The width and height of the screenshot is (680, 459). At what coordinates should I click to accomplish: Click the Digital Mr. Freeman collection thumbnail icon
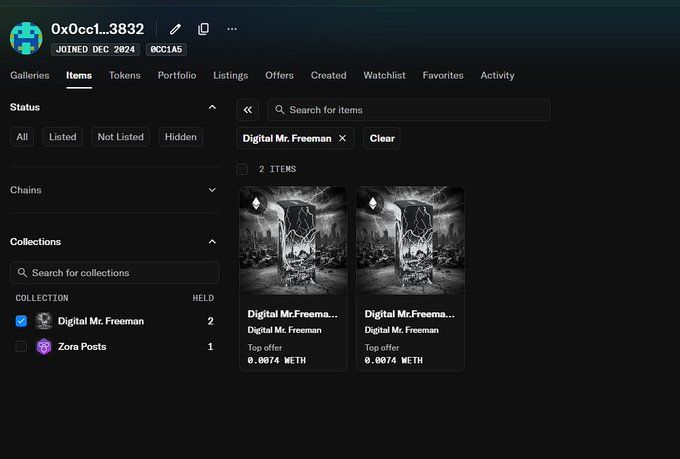pyautogui.click(x=44, y=321)
